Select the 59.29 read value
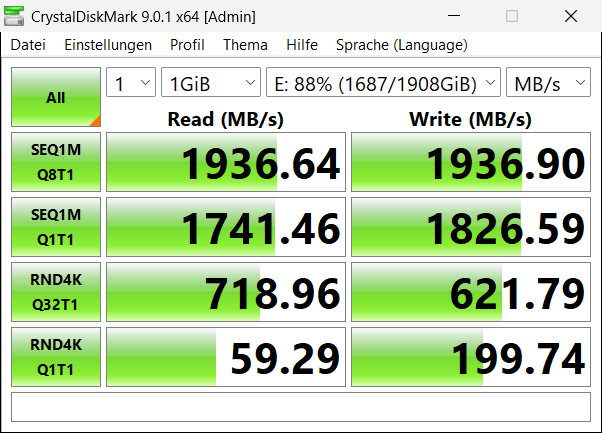602x433 pixels. point(226,357)
